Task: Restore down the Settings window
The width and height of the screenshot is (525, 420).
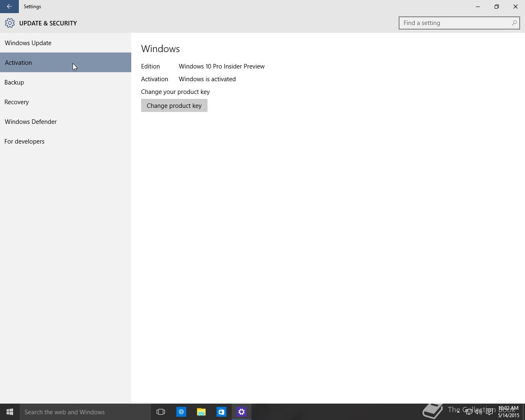Action: [497, 7]
